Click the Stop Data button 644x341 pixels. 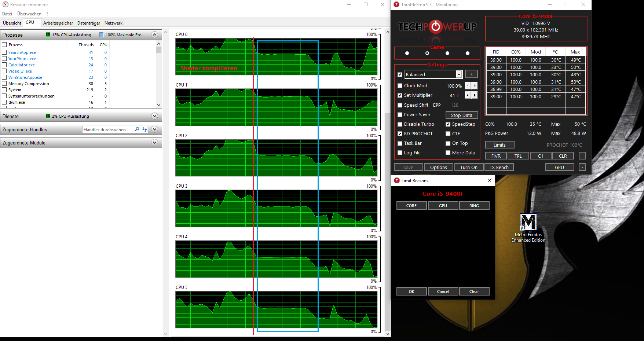[461, 115]
